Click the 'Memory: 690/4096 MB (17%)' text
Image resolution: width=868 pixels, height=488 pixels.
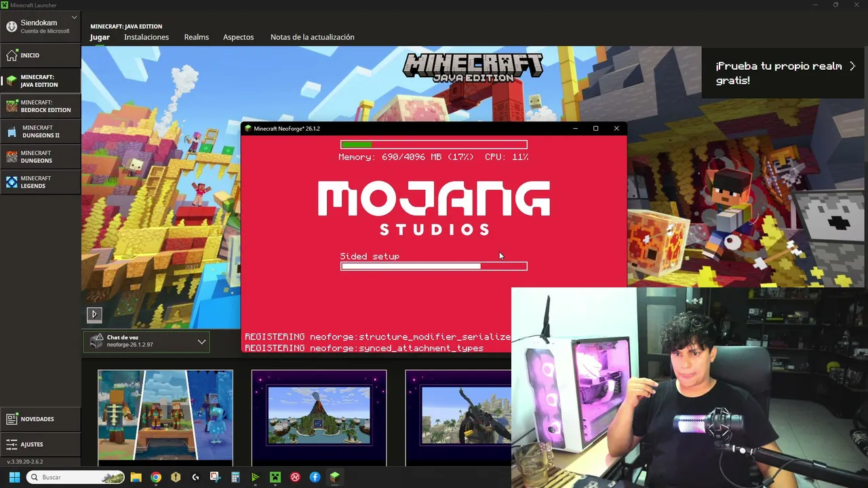[x=406, y=157]
